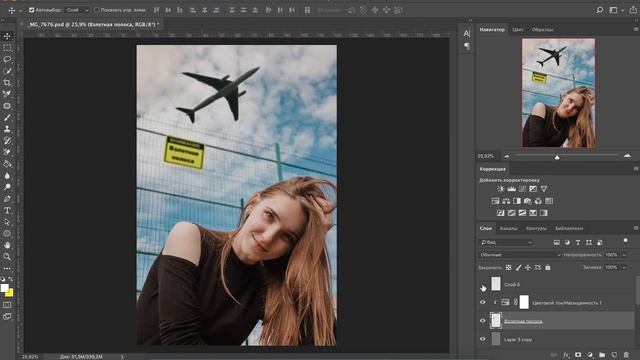Select the Eraser tool
640x360 pixels.
pos(7,152)
